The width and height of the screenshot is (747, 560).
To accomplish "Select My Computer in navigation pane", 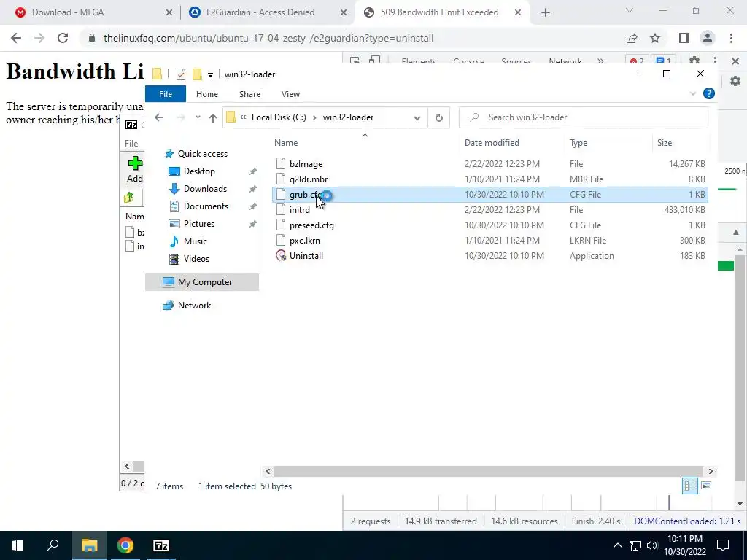I will click(x=202, y=282).
